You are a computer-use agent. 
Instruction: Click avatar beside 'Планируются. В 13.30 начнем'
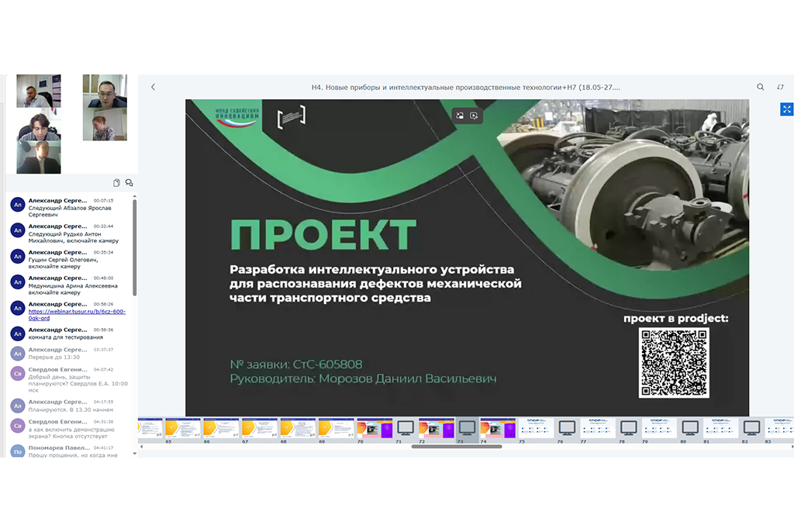18,406
